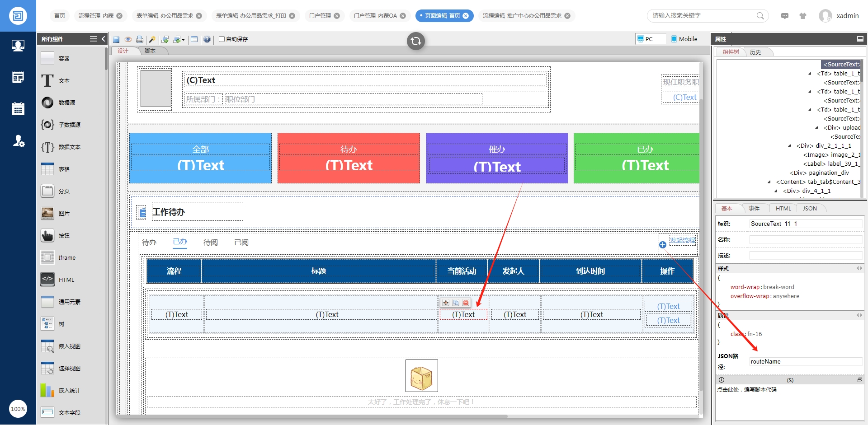The width and height of the screenshot is (868, 425).
Task: Click the refresh circular arrows button
Action: (416, 41)
